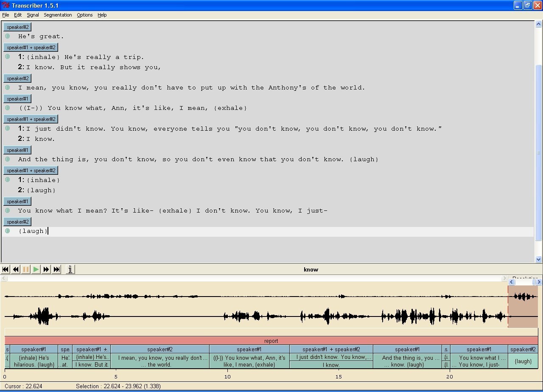The image size is (543, 392).
Task: Open the Signal menu
Action: 33,15
